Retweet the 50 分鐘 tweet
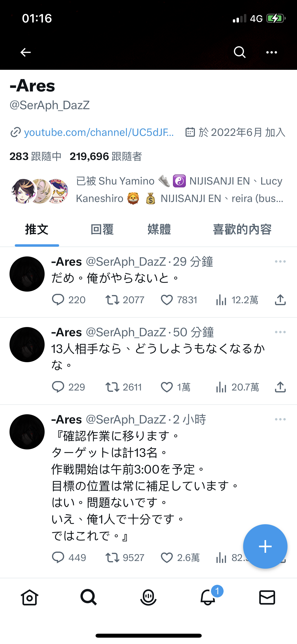The height and width of the screenshot is (644, 297). [x=112, y=387]
